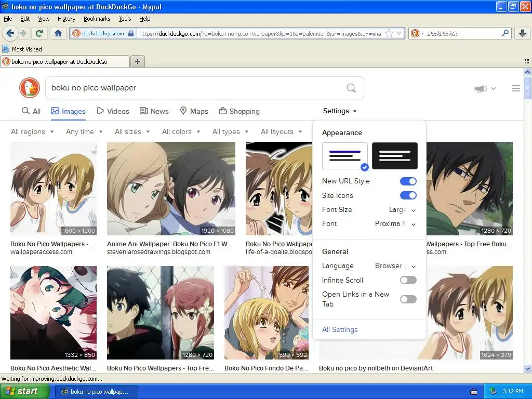Screen dimensions: 532x399
Task: Bookmark this page with the star icon
Action: click(x=389, y=33)
